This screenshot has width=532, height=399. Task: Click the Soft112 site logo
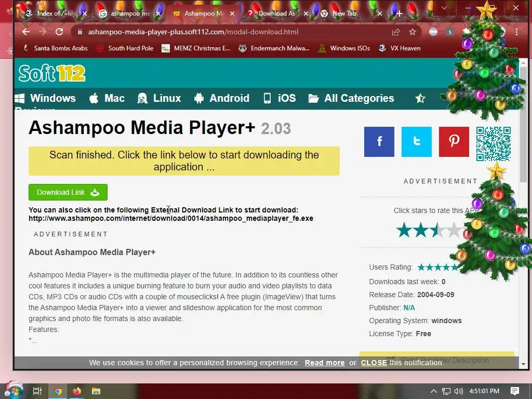pyautogui.click(x=52, y=73)
